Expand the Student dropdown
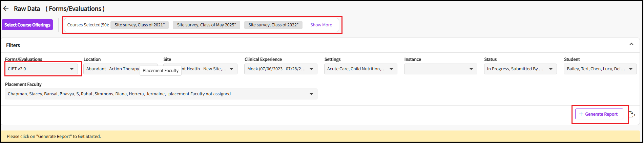The height and width of the screenshot is (143, 644). [600, 69]
